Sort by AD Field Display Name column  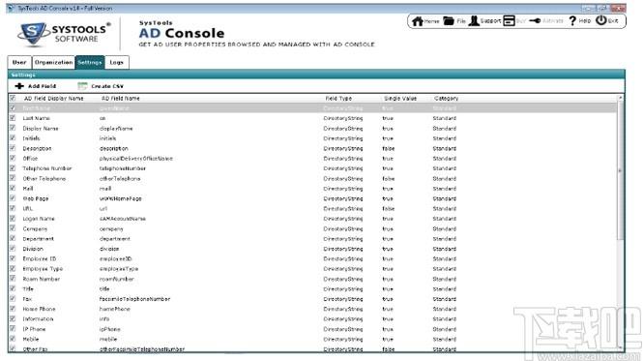[x=54, y=99]
